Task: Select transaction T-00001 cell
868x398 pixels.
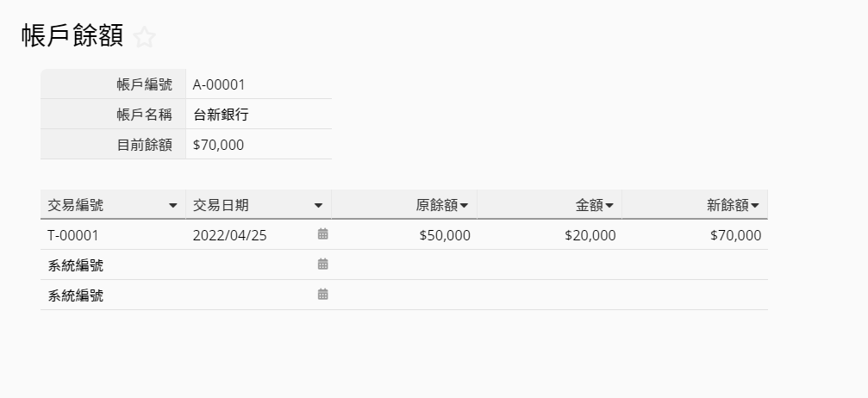Action: (x=74, y=235)
